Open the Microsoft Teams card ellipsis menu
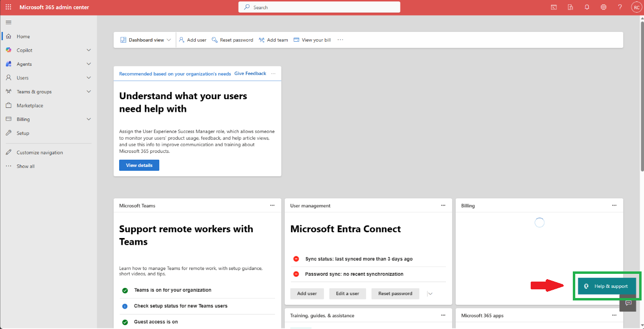This screenshot has height=329, width=644. tap(272, 206)
